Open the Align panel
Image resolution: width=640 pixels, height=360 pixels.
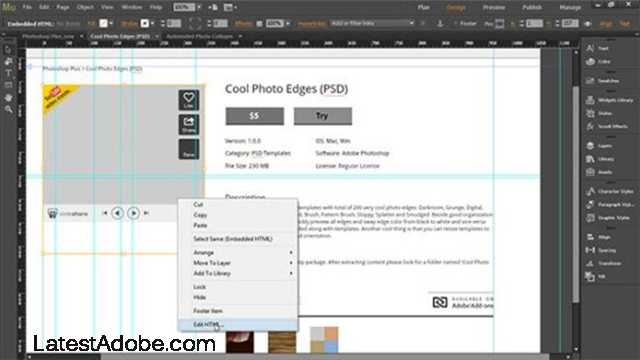(x=598, y=237)
